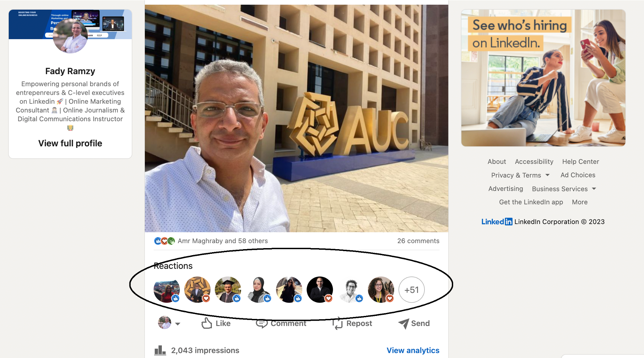Click Fady Ramzy profile photo
The image size is (644, 358).
pyautogui.click(x=70, y=36)
